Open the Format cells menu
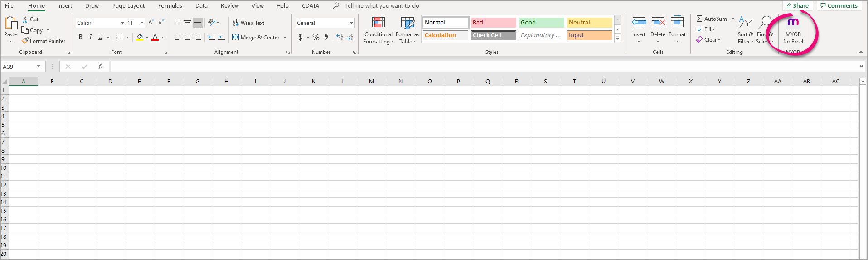Viewport: 868px width, 260px height. 677,30
